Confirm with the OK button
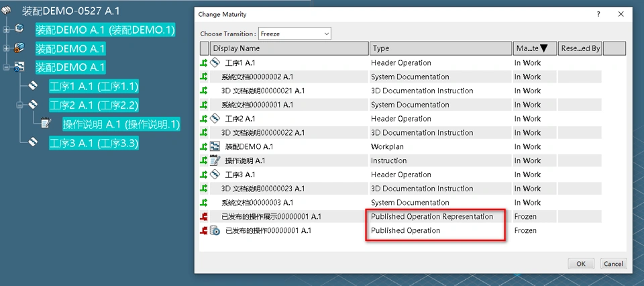Screen dimensions: 644x286 coord(581,264)
